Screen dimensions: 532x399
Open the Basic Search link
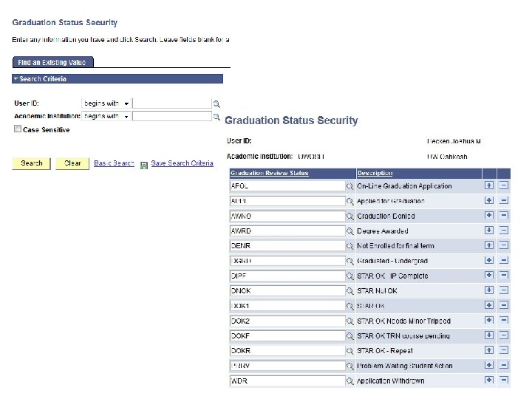tap(114, 163)
